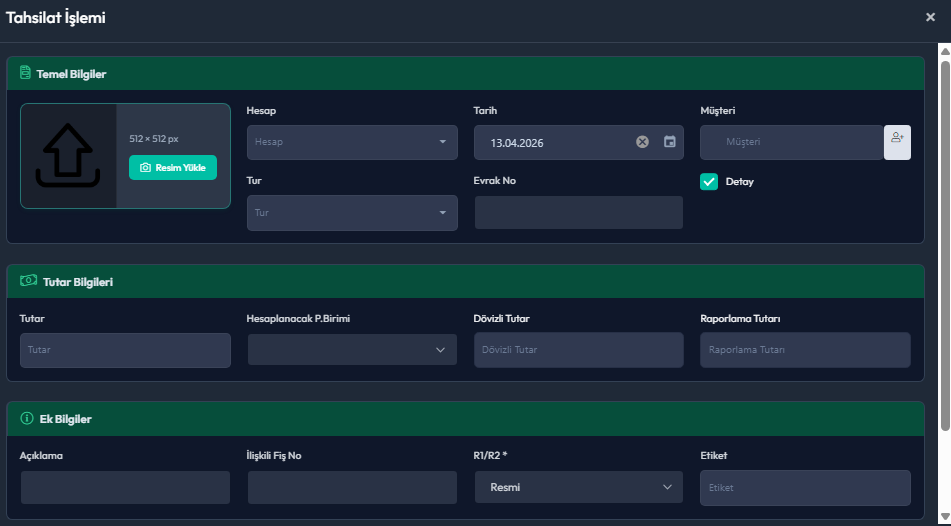Click the Ek Bilgiler info icon
This screenshot has height=526, width=951.
[x=27, y=418]
